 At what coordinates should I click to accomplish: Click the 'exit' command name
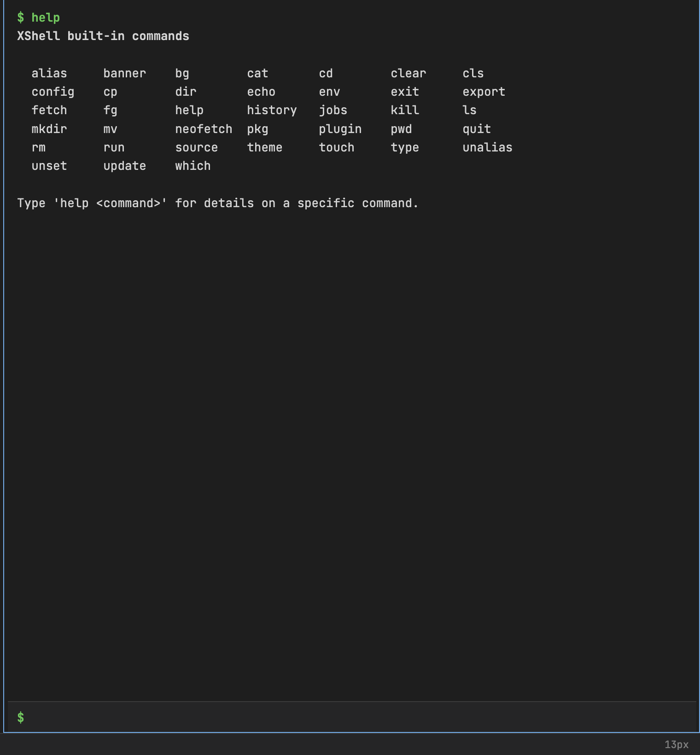[405, 92]
